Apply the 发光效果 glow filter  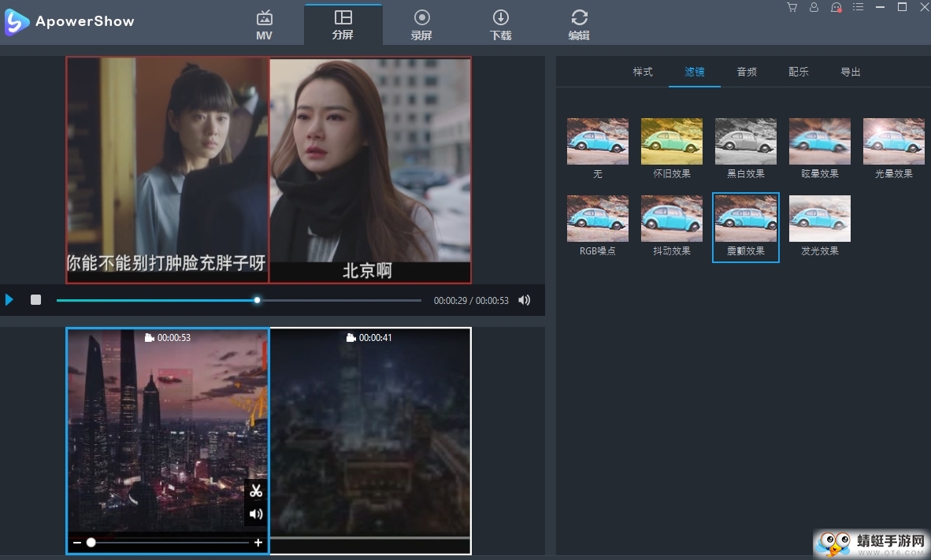click(820, 218)
